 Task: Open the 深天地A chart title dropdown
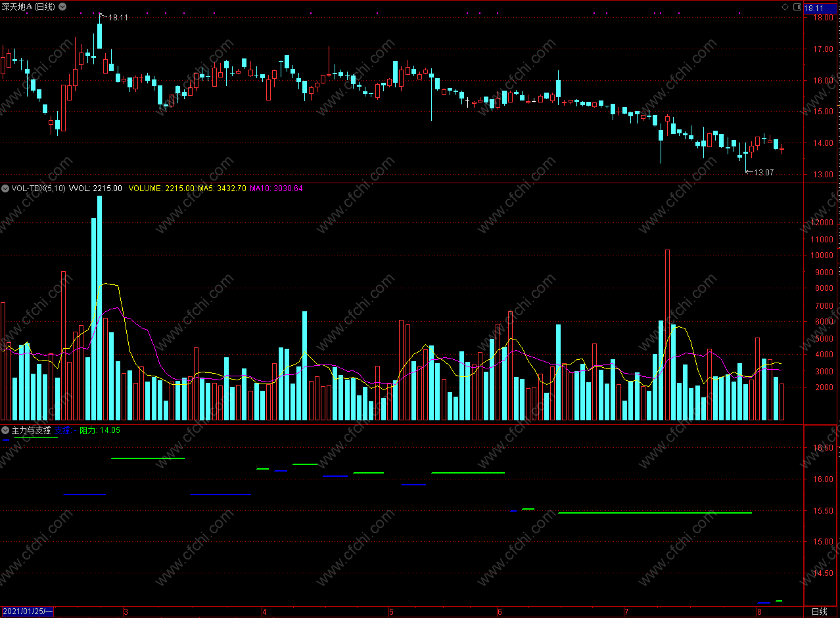coord(62,6)
